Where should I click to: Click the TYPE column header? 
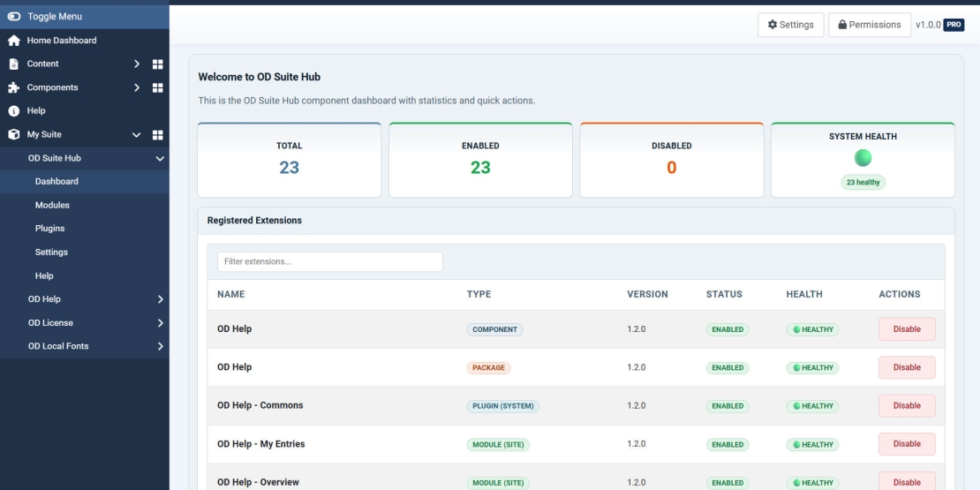click(479, 294)
